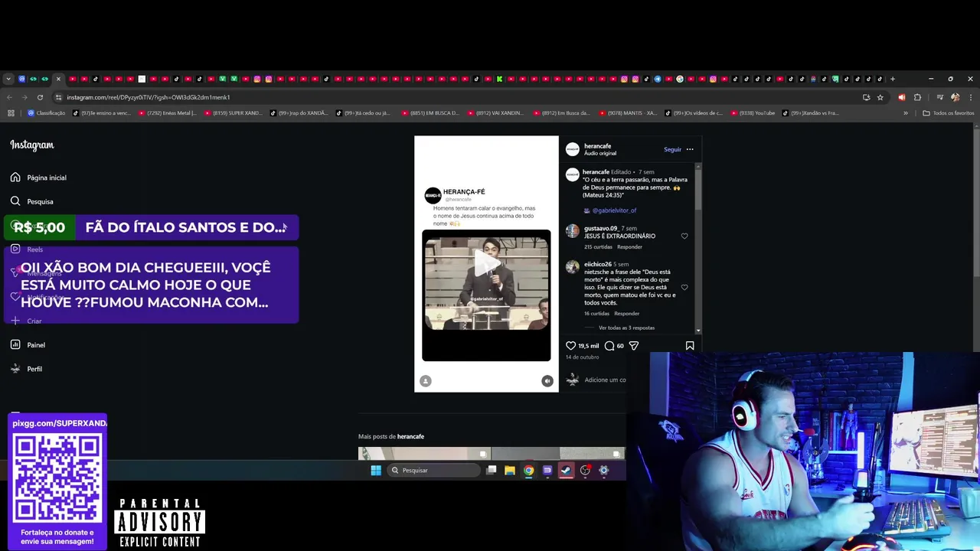The height and width of the screenshot is (551, 980).
Task: Open Settings gear on taskbar
Action: pyautogui.click(x=604, y=471)
